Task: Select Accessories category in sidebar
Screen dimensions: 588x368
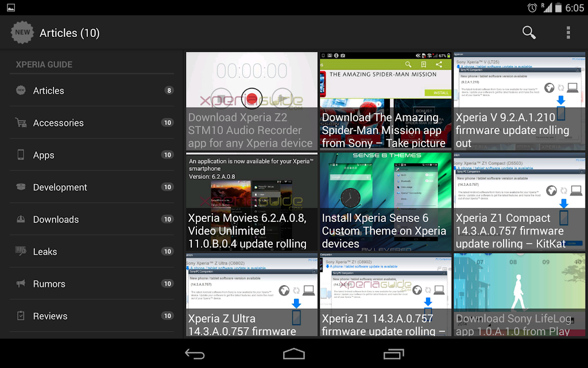Action: [x=92, y=122]
